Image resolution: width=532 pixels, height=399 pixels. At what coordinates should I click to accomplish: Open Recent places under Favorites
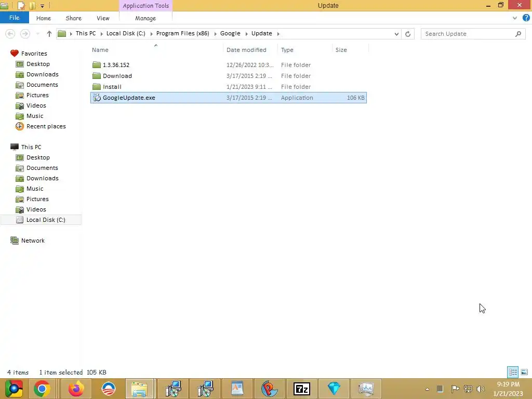click(46, 126)
